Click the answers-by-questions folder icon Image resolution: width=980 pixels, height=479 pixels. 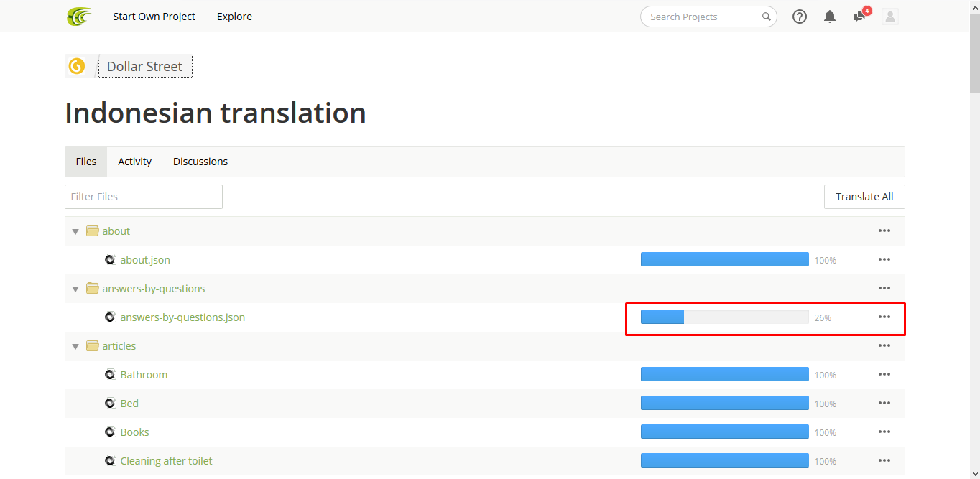pos(92,289)
